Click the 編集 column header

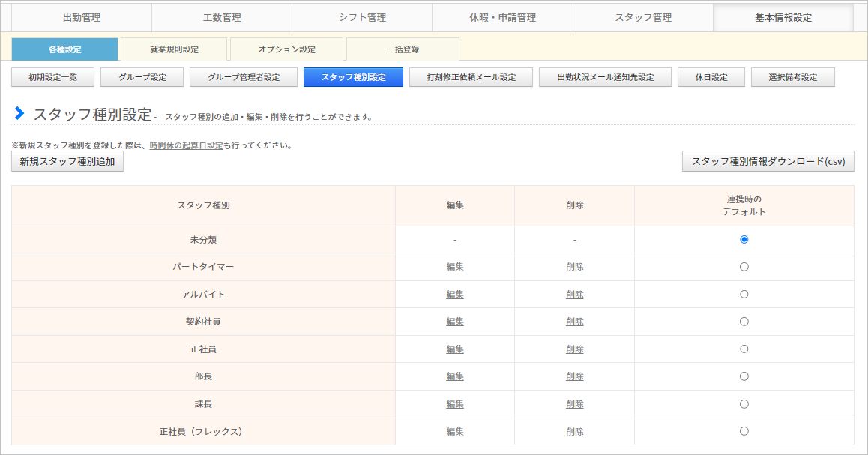[455, 205]
